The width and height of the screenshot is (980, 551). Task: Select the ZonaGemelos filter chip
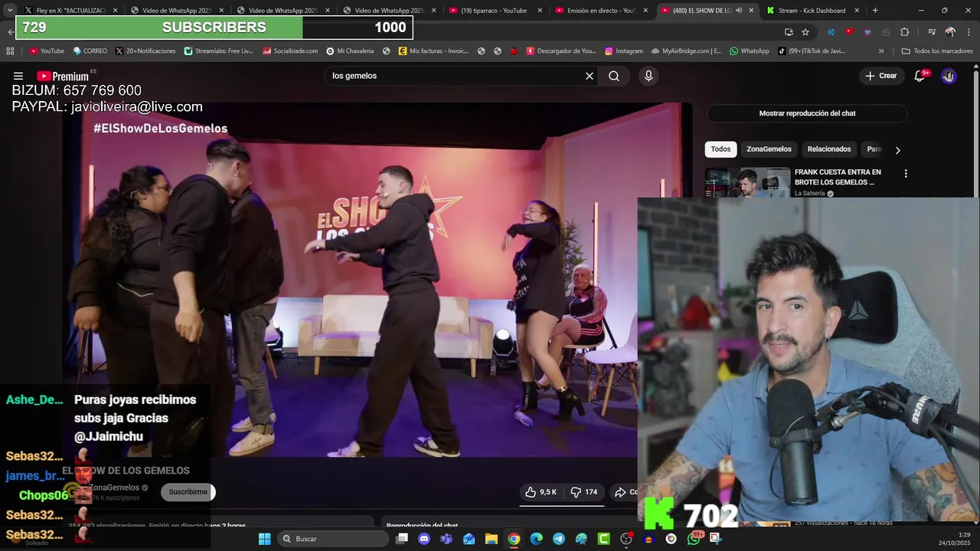769,149
